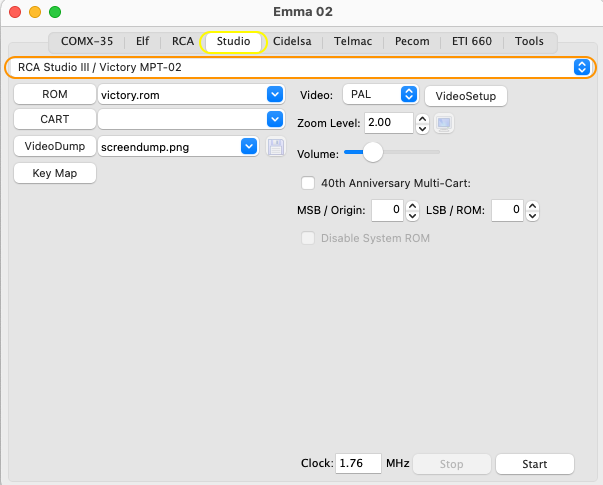Open the ETI 660 tab
Screen dimensions: 603x485
click(472, 42)
